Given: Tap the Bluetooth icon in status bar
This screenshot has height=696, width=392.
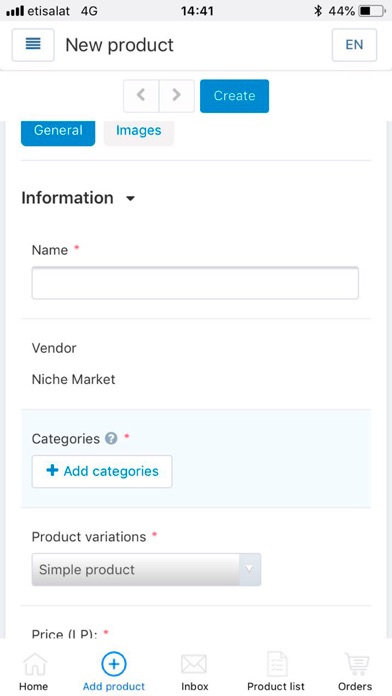Looking at the screenshot, I should (x=317, y=11).
